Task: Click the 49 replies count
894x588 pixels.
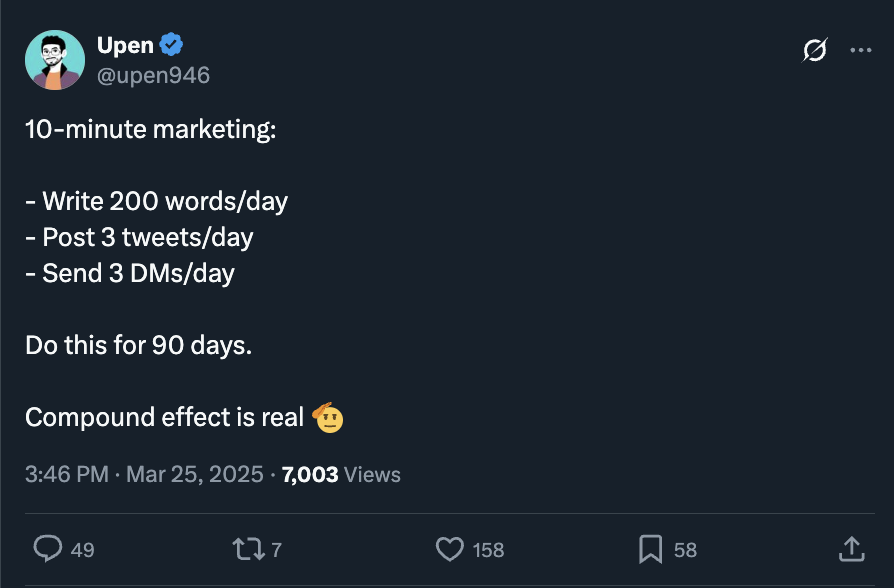Action: pyautogui.click(x=83, y=550)
